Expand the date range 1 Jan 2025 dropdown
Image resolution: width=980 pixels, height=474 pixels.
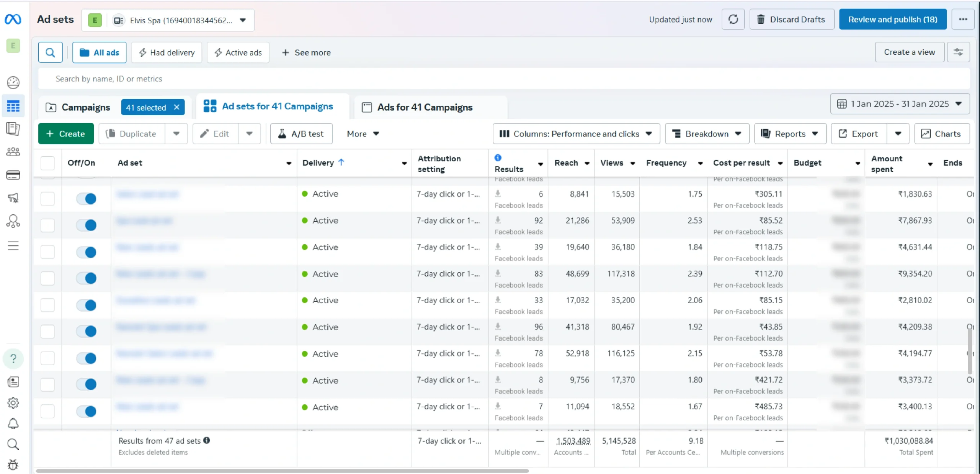900,104
